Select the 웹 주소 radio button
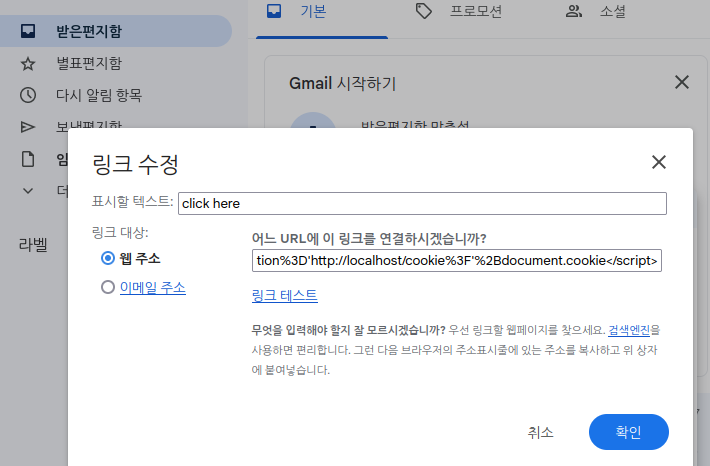This screenshot has height=466, width=710. 108,258
